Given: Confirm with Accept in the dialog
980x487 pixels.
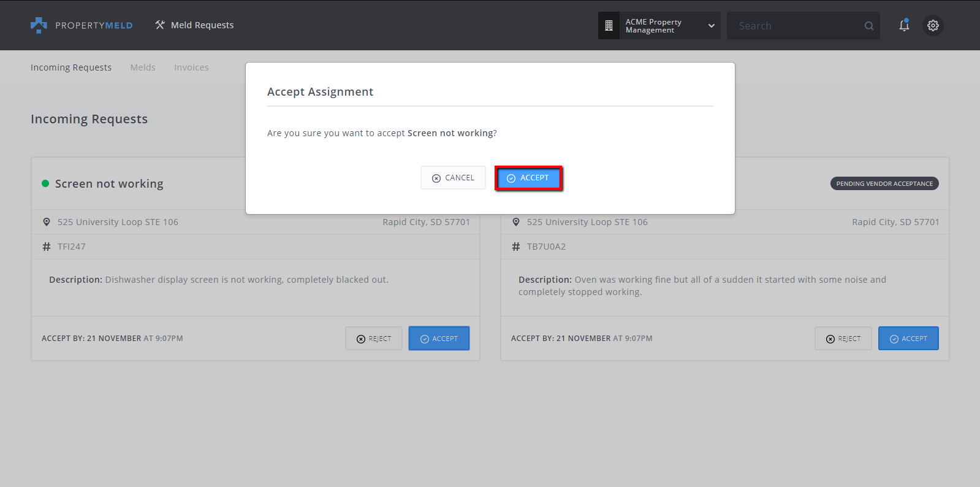Looking at the screenshot, I should [x=528, y=178].
